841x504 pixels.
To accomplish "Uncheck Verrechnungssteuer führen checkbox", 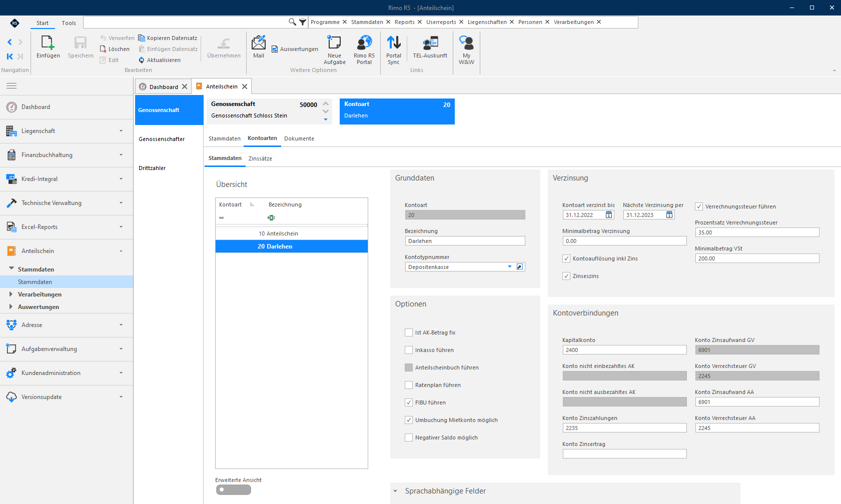I will pyautogui.click(x=699, y=206).
